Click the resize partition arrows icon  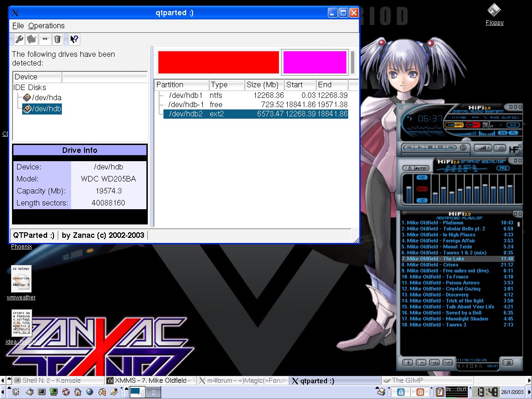[45, 40]
